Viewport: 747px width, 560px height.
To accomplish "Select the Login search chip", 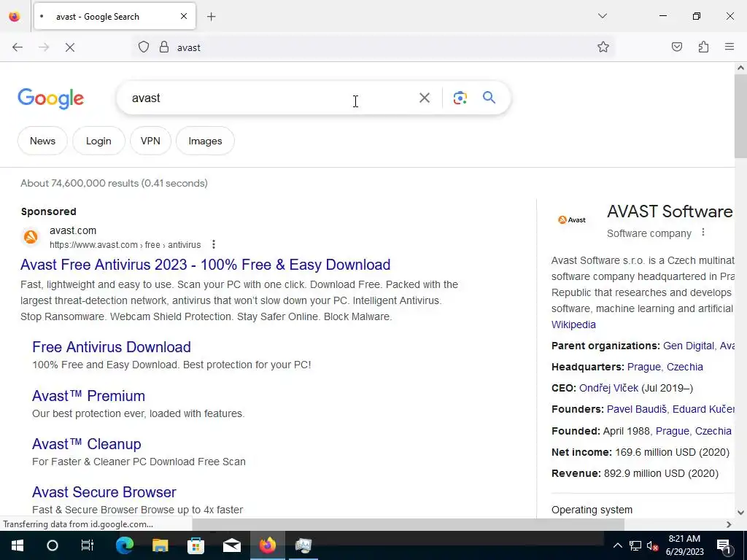I will 98,141.
